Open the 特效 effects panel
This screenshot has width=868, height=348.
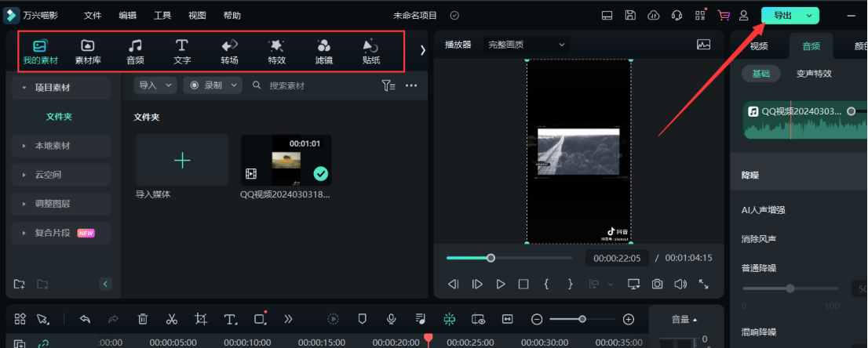point(276,52)
